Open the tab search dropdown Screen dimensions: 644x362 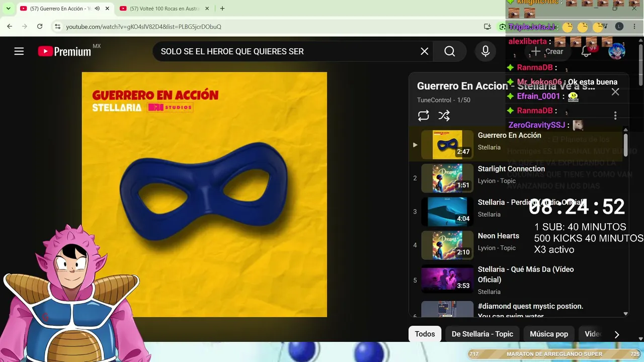pos(8,9)
